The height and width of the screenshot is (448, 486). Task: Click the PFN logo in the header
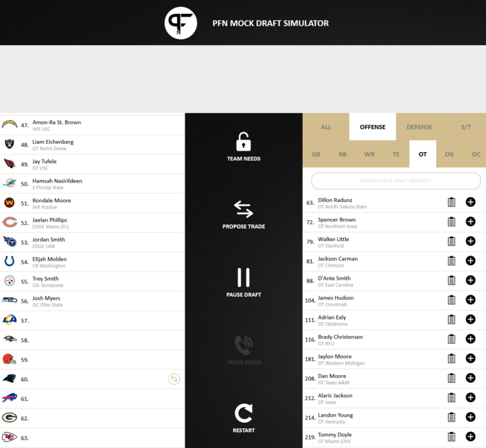(x=181, y=23)
